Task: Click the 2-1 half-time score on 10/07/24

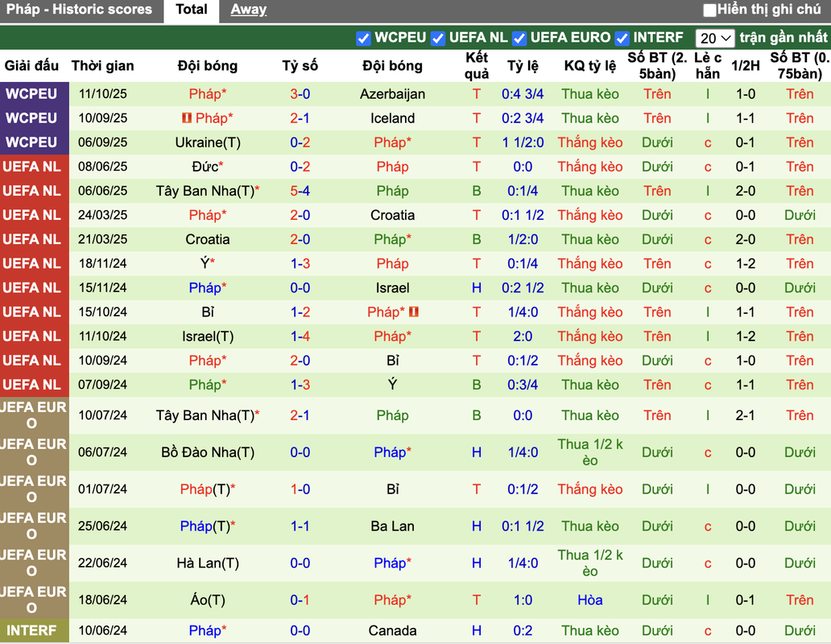Action: [745, 415]
